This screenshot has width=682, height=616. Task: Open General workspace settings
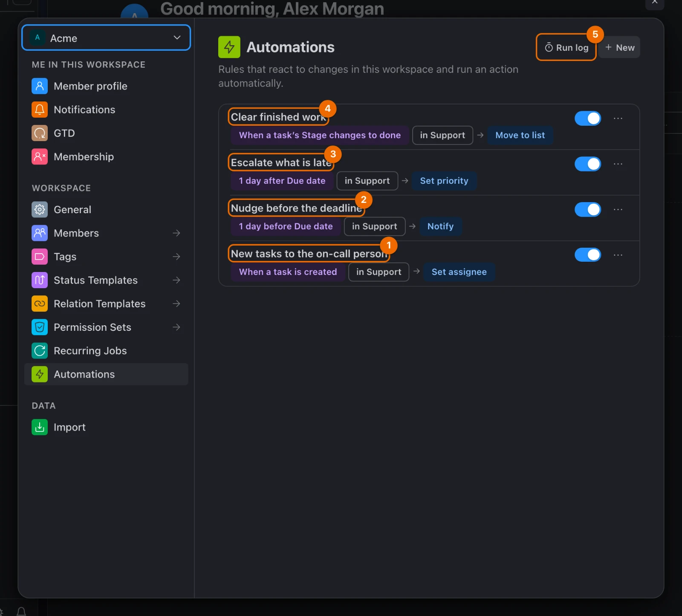(106, 209)
